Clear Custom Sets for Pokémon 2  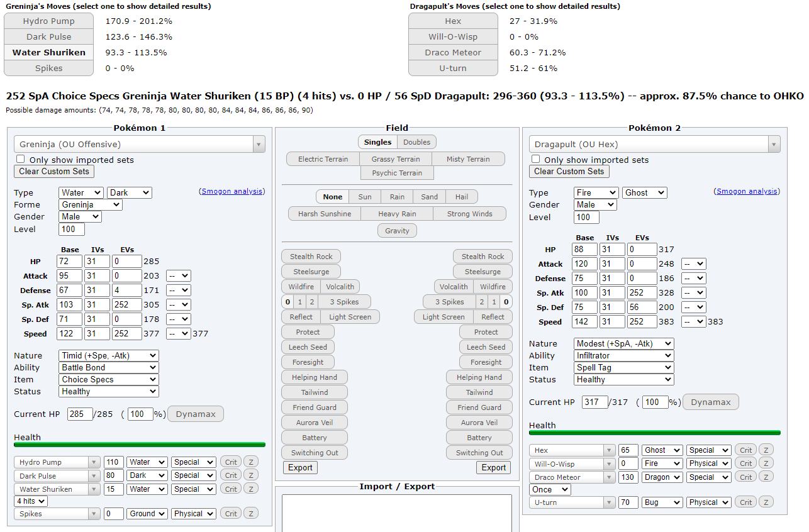pos(569,171)
